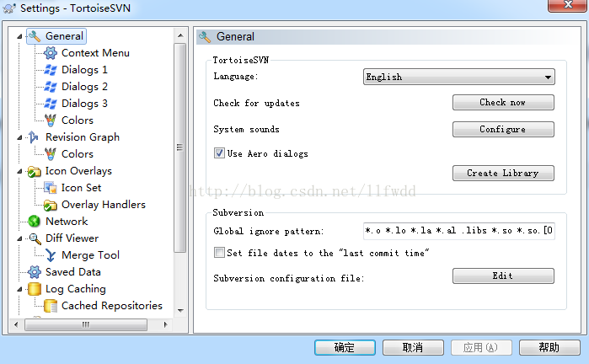Collapse the General tree node
The height and width of the screenshot is (364, 589).
[19, 36]
